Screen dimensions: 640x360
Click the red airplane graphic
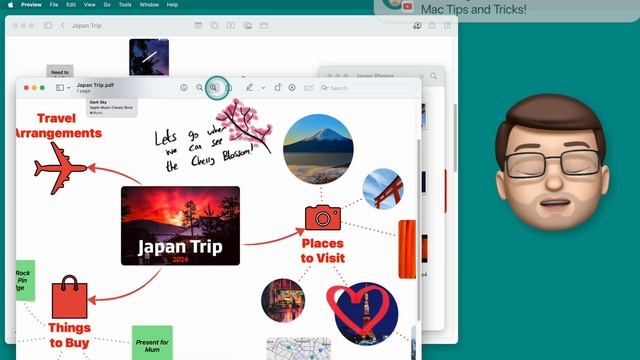[60, 168]
